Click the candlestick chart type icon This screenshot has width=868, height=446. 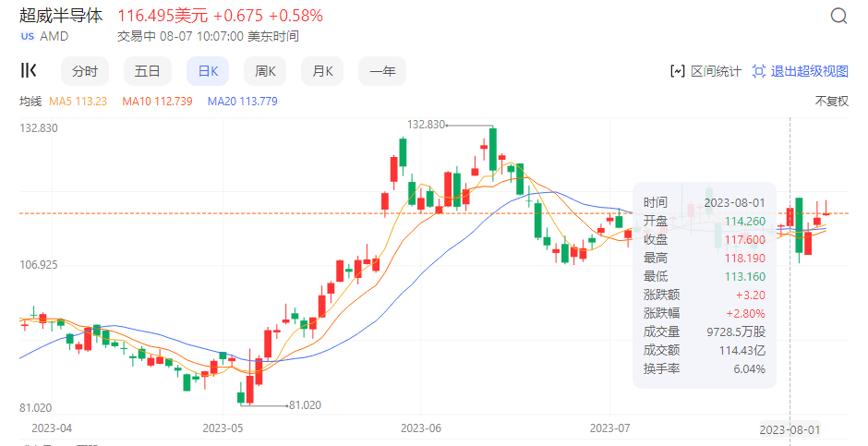click(29, 71)
